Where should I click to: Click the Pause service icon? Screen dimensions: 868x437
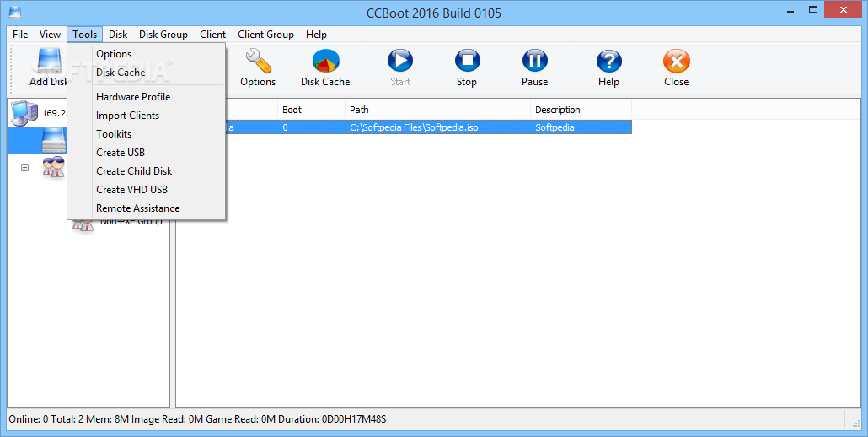pos(535,61)
